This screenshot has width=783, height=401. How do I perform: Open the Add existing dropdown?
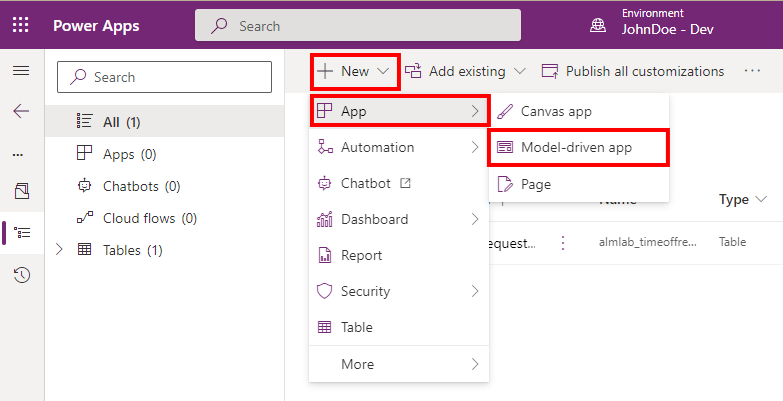[x=464, y=71]
